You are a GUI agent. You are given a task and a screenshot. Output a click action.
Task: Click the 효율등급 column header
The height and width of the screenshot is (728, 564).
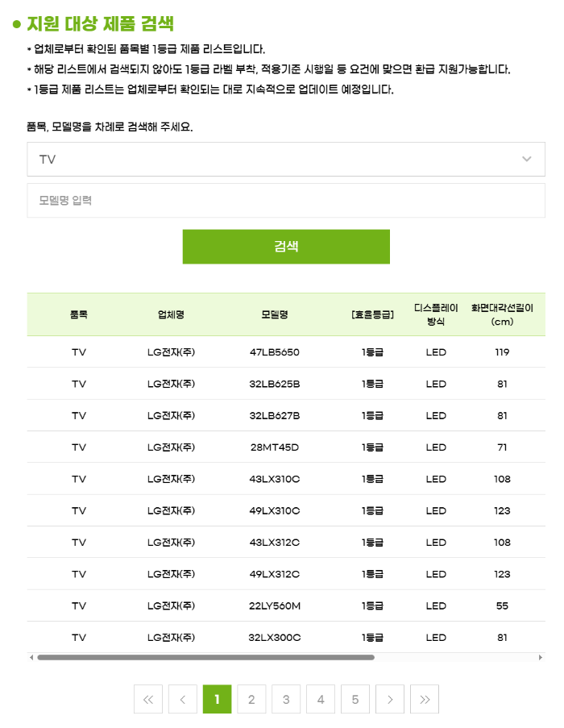(371, 314)
